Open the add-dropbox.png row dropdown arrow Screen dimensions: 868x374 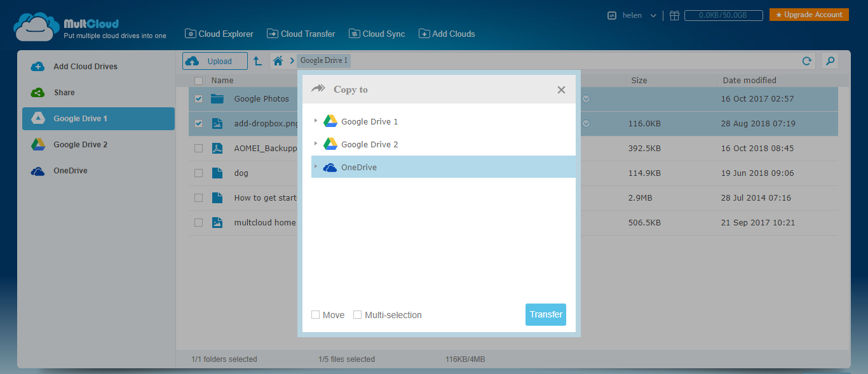click(586, 124)
